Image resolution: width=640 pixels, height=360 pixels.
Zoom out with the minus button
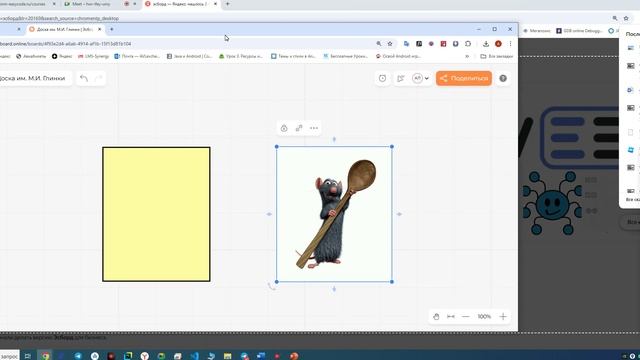pyautogui.click(x=466, y=317)
